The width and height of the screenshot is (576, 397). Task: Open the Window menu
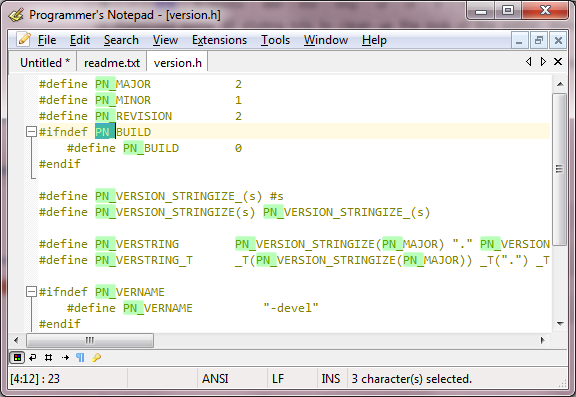(326, 40)
